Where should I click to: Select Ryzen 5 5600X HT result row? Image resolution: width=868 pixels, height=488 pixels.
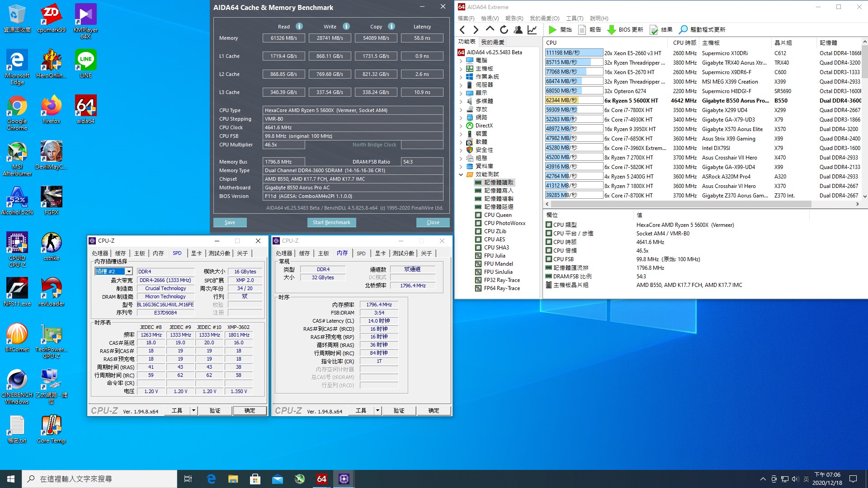703,101
